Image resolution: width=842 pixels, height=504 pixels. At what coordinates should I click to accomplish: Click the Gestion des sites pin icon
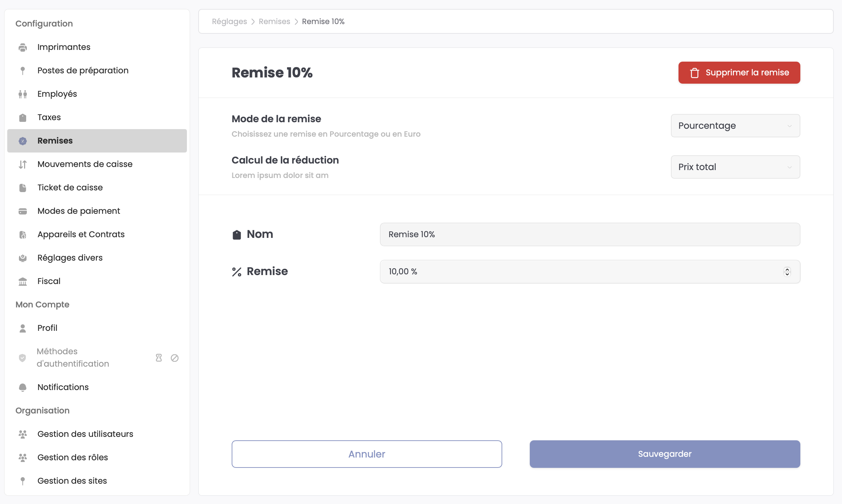click(23, 481)
